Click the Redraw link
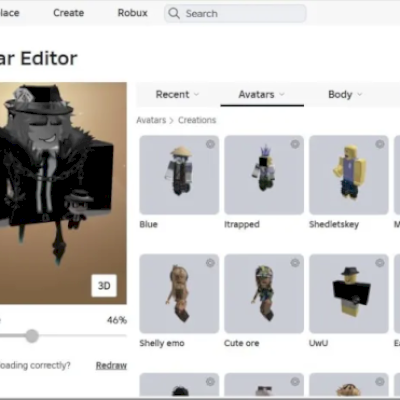 pyautogui.click(x=111, y=365)
